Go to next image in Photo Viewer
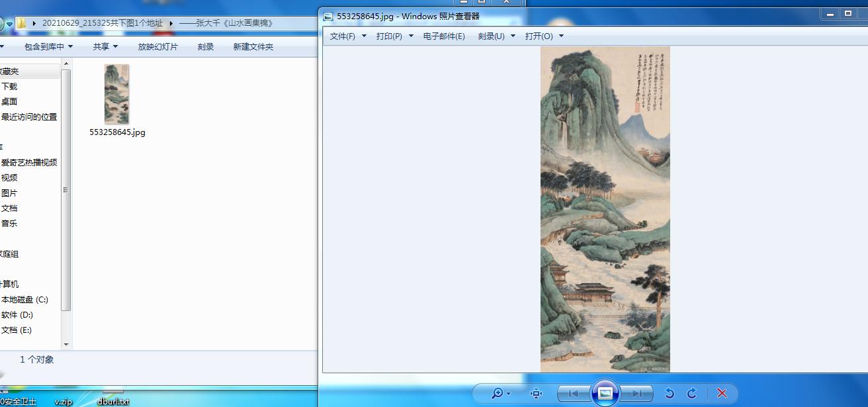This screenshot has width=868, height=407. [x=636, y=394]
